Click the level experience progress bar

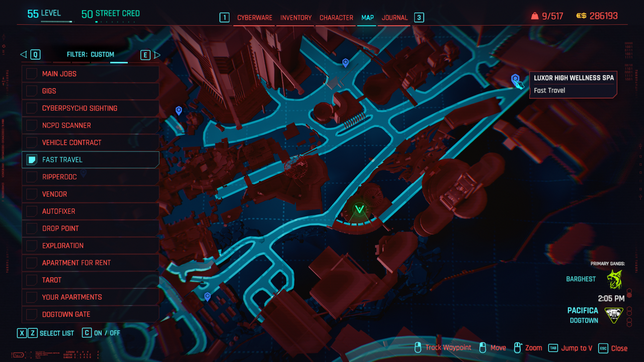(49, 22)
